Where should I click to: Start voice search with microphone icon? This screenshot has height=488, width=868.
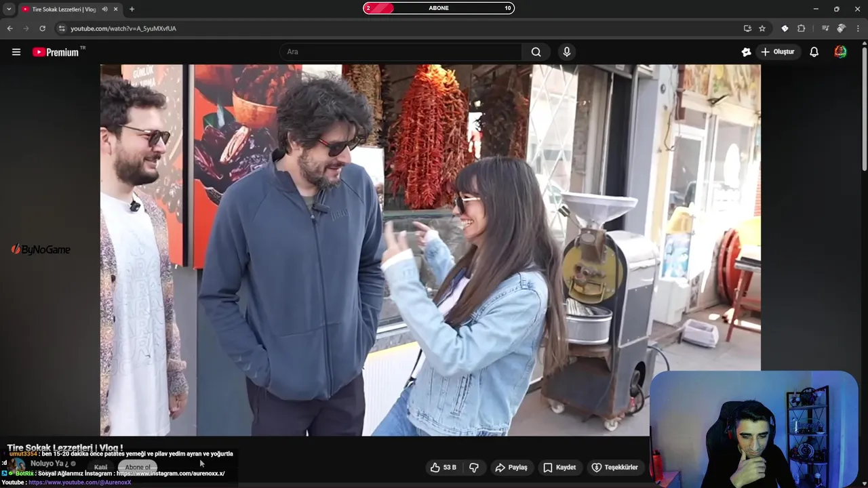tap(567, 52)
